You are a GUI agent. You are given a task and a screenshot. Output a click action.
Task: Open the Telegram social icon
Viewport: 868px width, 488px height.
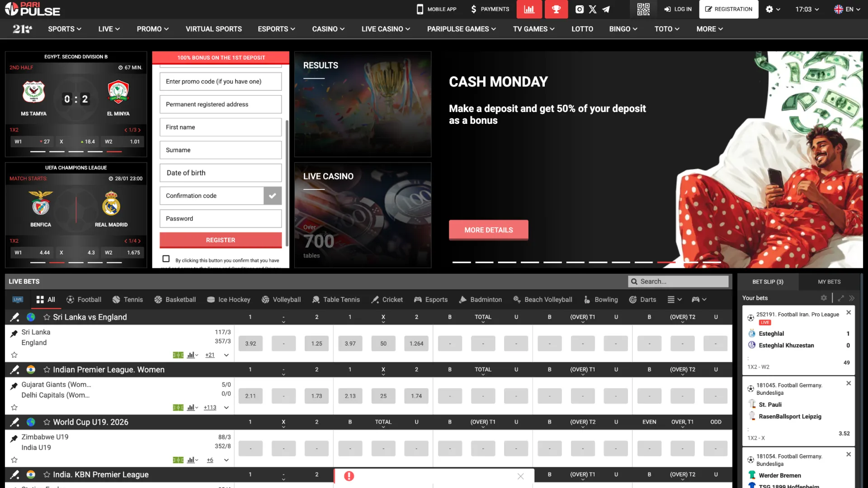[606, 9]
